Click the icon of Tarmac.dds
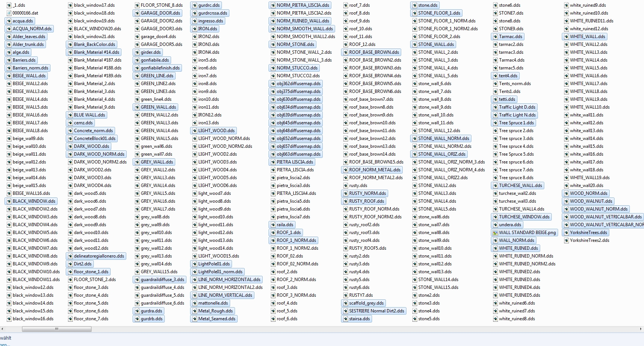Screen dimensions: 644x346 pyautogui.click(x=495, y=37)
